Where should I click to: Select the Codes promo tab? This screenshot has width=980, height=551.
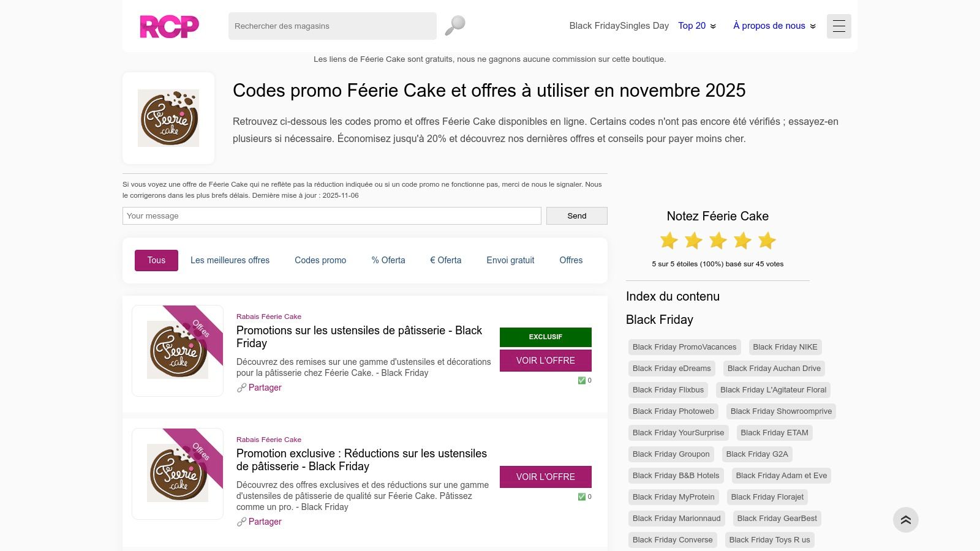click(320, 260)
